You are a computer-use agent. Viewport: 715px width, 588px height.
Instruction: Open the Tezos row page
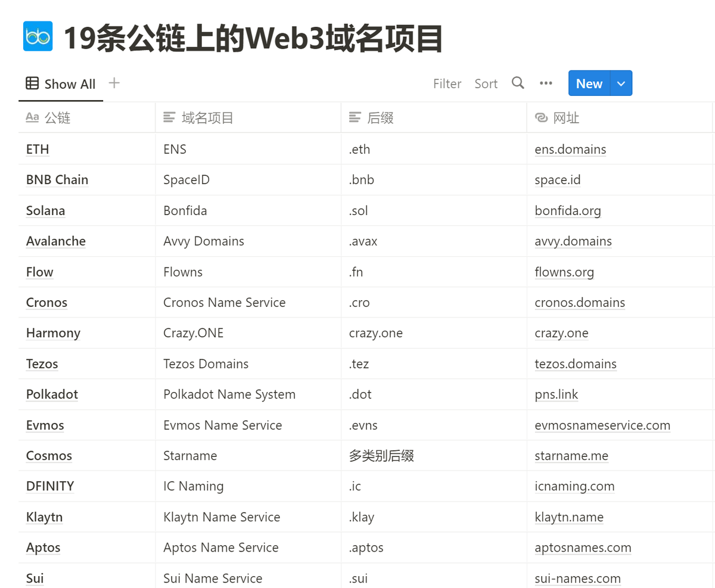coord(42,363)
